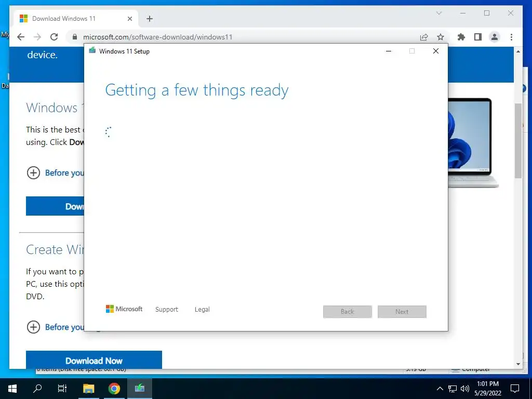Image resolution: width=532 pixels, height=399 pixels.
Task: Click the Next button in setup
Action: point(402,312)
